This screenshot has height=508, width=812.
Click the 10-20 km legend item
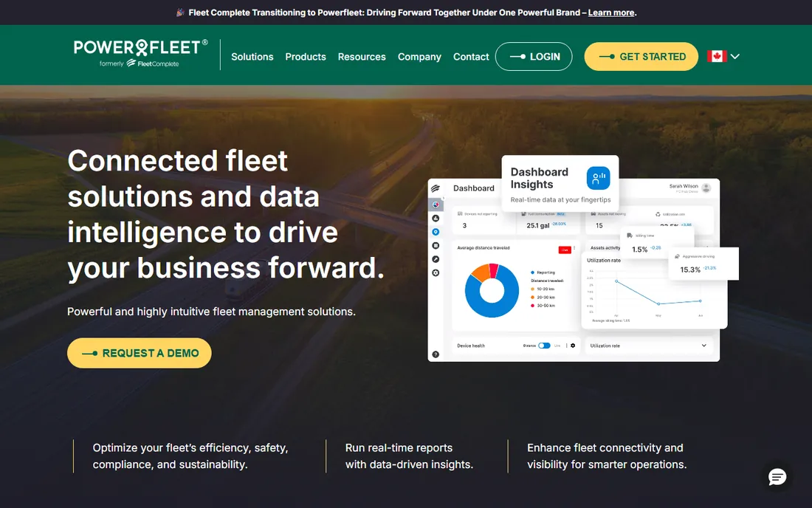(543, 289)
